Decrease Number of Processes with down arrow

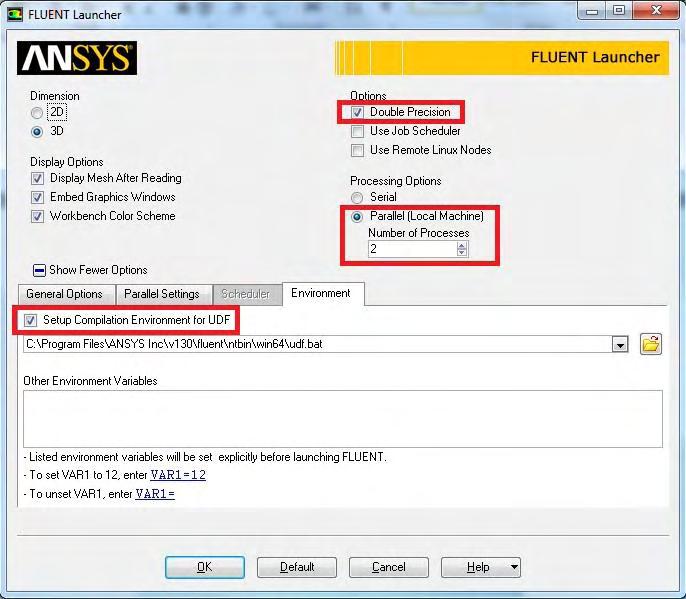(462, 252)
